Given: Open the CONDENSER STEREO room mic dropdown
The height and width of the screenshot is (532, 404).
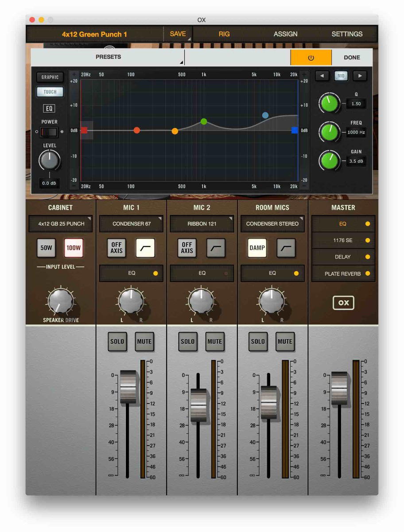Looking at the screenshot, I should 272,224.
